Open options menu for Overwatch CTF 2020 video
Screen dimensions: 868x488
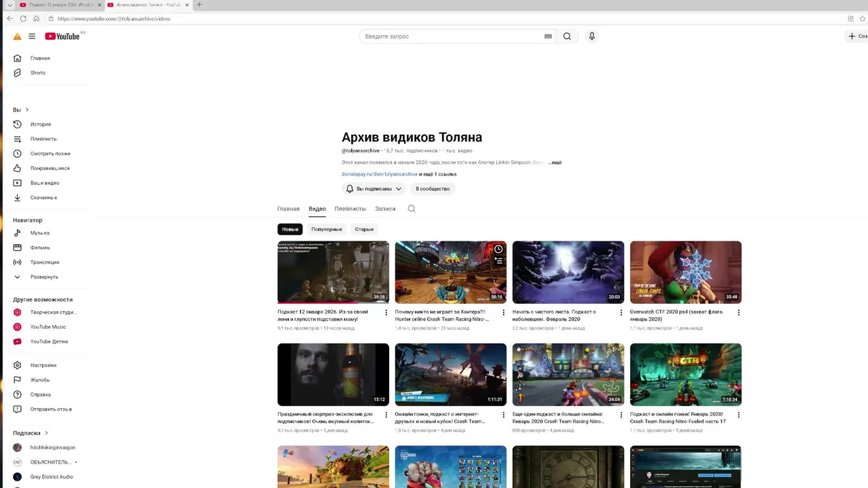pos(738,312)
